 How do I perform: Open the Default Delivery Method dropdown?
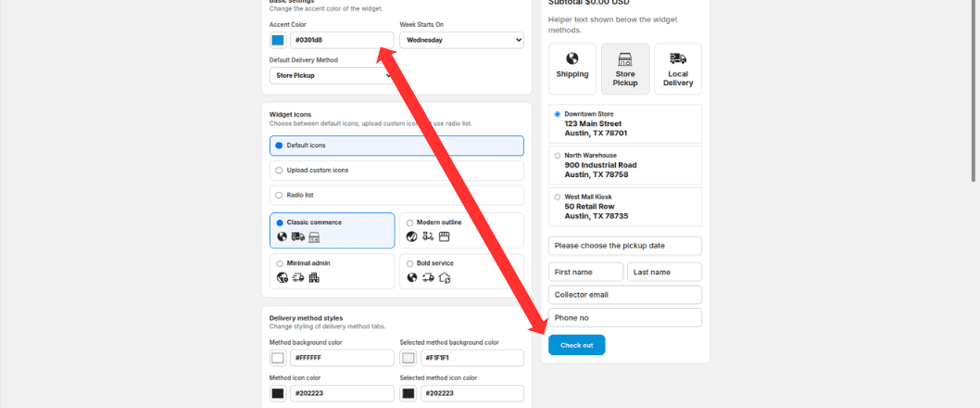click(x=332, y=76)
